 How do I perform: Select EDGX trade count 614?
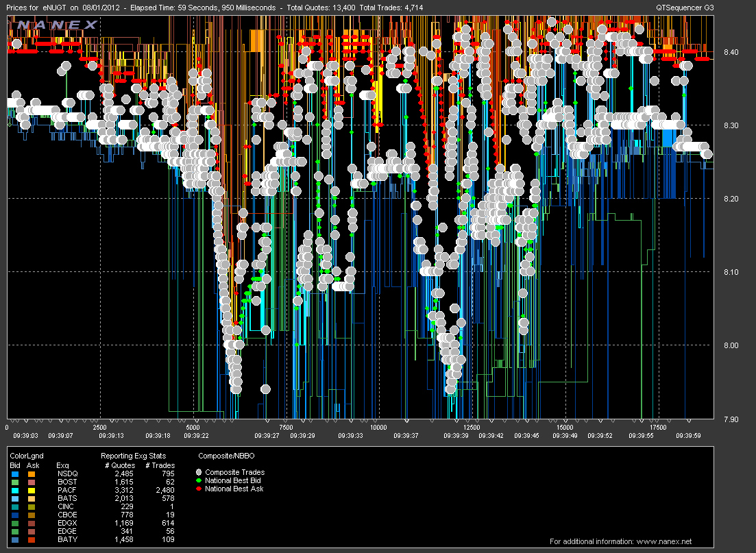coord(169,523)
